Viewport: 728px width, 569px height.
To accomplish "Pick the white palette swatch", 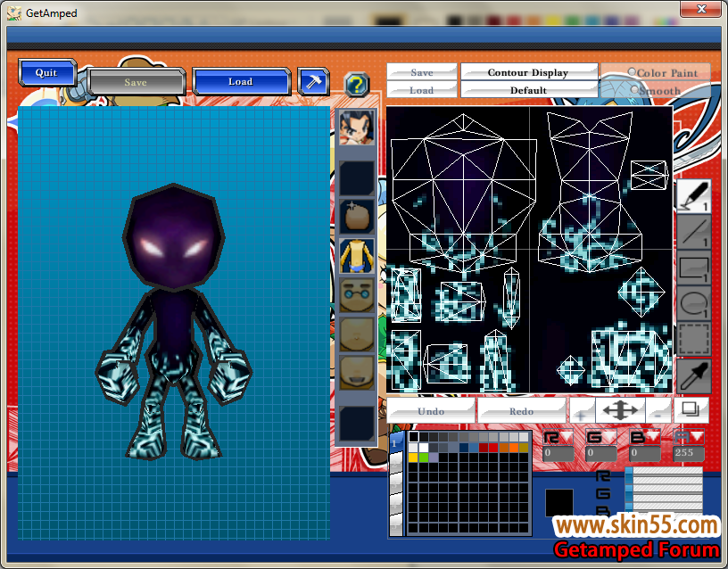I will click(424, 448).
